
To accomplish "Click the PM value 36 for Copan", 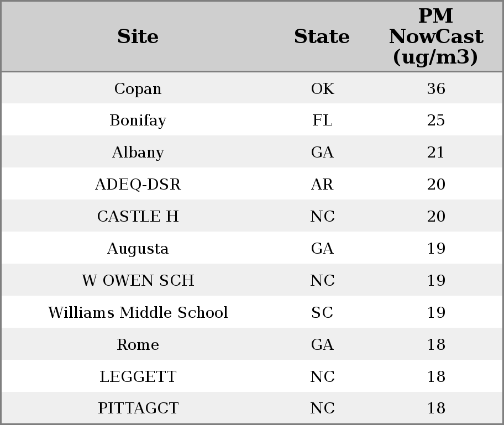I will (436, 89).
